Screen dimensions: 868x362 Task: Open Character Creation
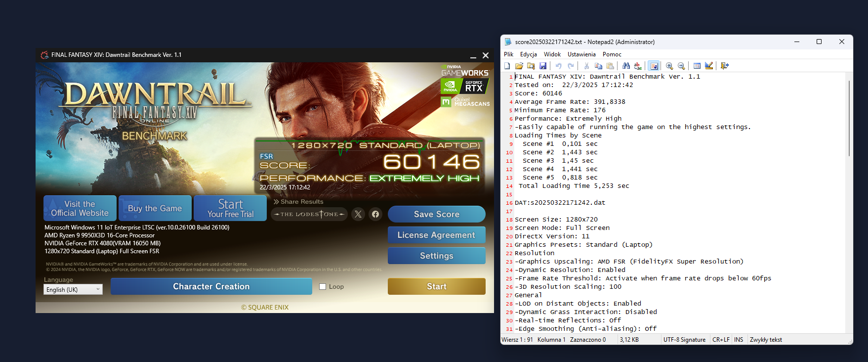[x=211, y=286]
